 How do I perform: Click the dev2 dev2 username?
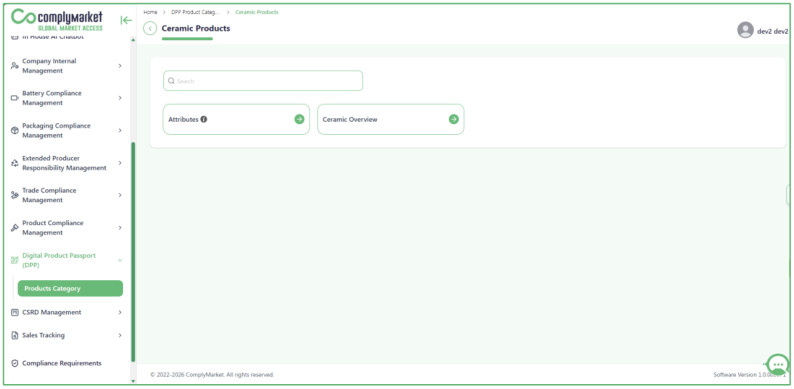point(773,31)
